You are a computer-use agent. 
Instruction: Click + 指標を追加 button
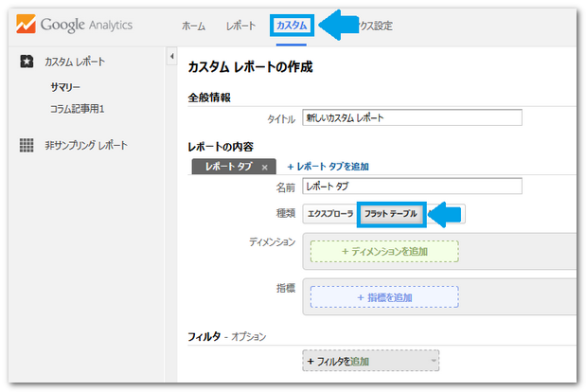(384, 297)
